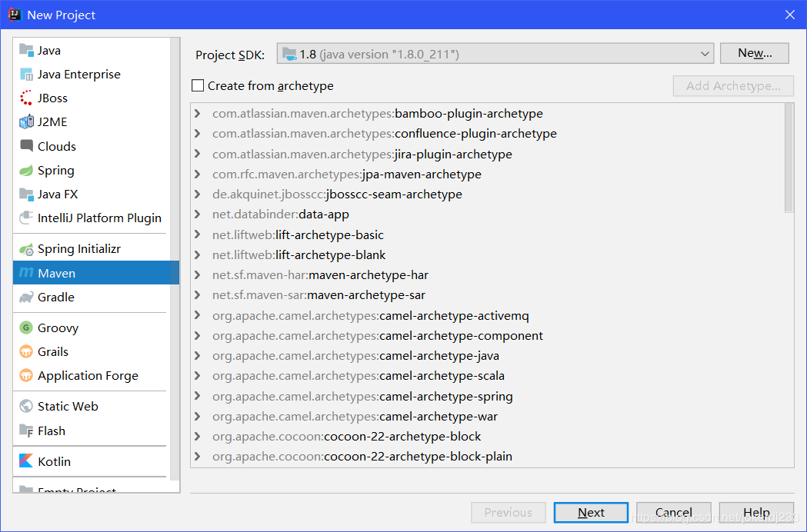
Task: Expand lift-archetype-blank entry
Action: click(x=198, y=254)
